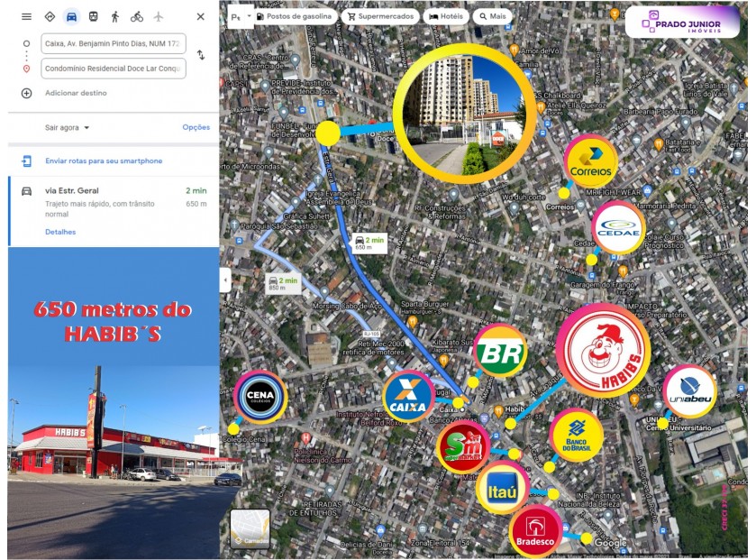Click Adicionar destino
This screenshot has width=756, height=560.
(x=76, y=93)
